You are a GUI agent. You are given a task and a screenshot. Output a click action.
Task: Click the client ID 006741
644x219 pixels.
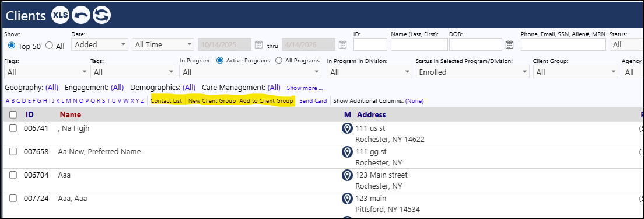coord(36,128)
